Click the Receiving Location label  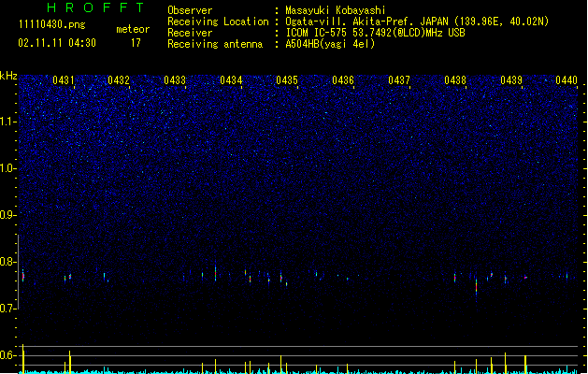[x=218, y=22]
